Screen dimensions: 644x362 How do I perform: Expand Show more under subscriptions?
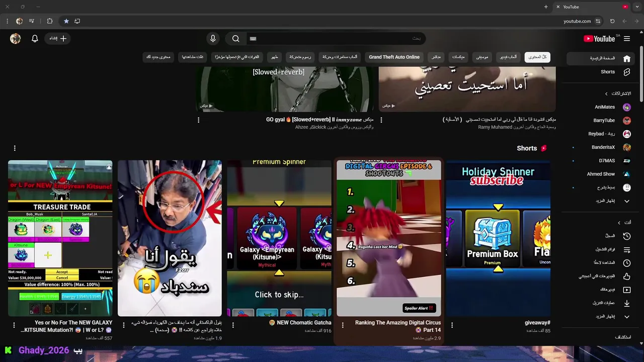click(x=601, y=201)
